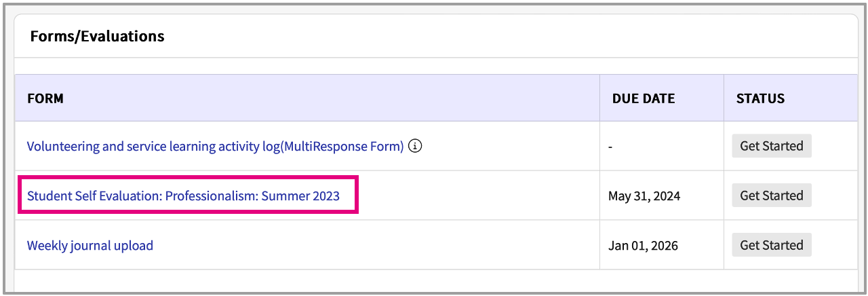
Task: Open Student Self Evaluation: Professionalism: Summer 2023
Action: point(183,196)
